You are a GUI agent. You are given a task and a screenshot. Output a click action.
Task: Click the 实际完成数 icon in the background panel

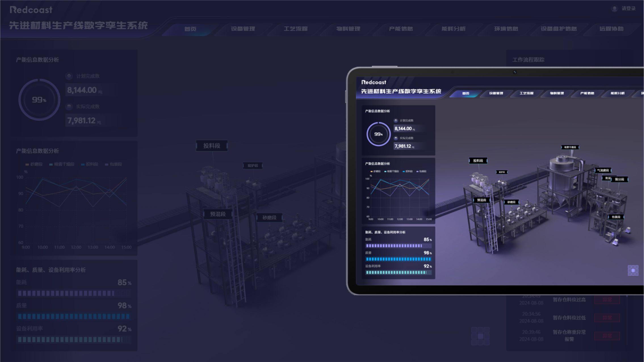click(69, 107)
